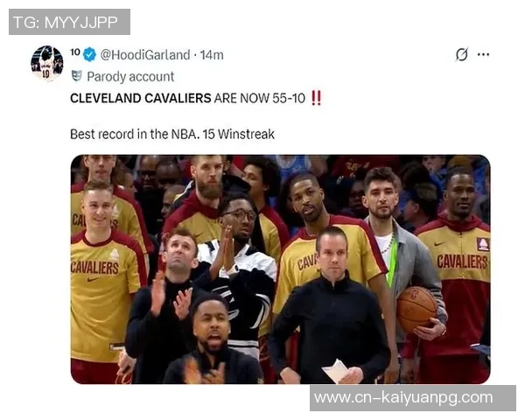Click the Nike logo on the left jersey
This screenshot has height=420, width=525.
point(93,279)
